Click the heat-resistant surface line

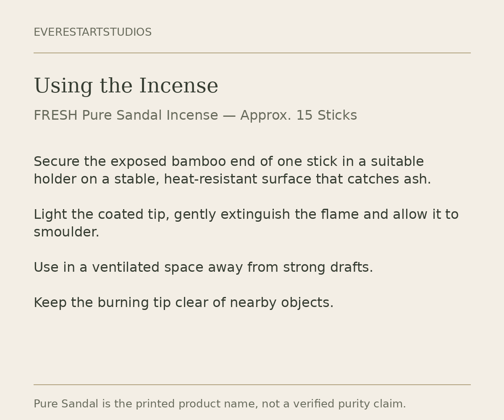coord(232,179)
